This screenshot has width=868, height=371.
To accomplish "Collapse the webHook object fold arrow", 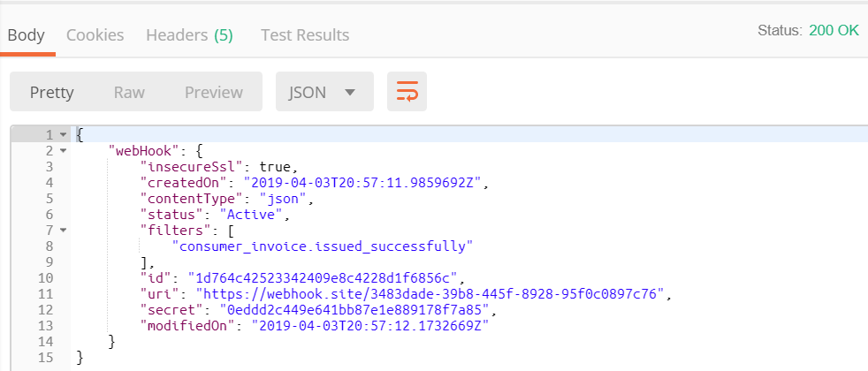I will [x=63, y=151].
